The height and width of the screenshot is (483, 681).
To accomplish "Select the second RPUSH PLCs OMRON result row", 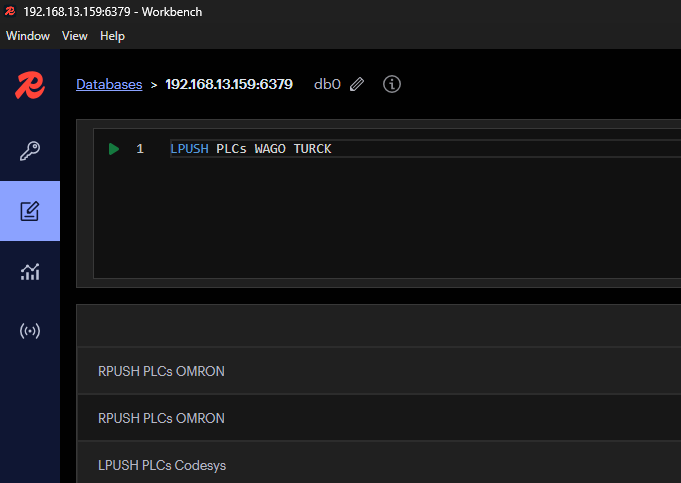I will click(379, 418).
